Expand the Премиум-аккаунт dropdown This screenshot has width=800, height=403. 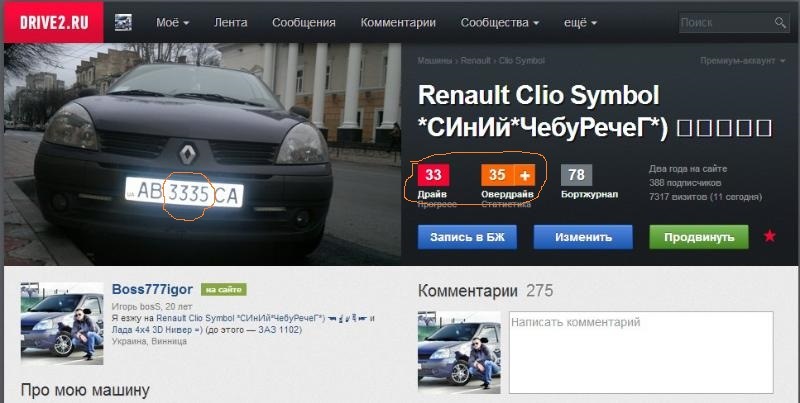[x=743, y=61]
